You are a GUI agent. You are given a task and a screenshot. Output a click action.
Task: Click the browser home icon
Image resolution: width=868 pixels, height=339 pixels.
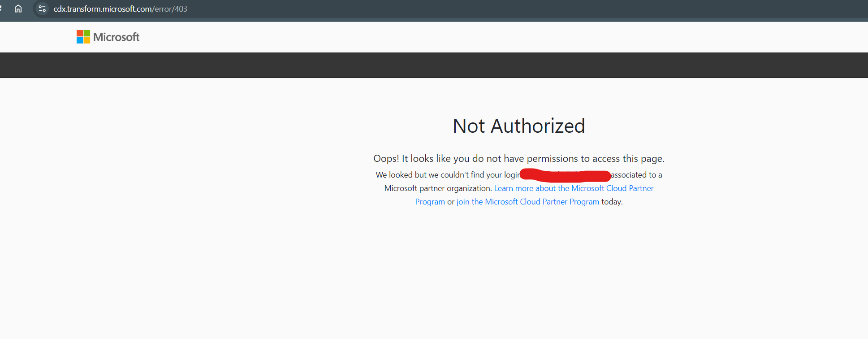tap(18, 9)
